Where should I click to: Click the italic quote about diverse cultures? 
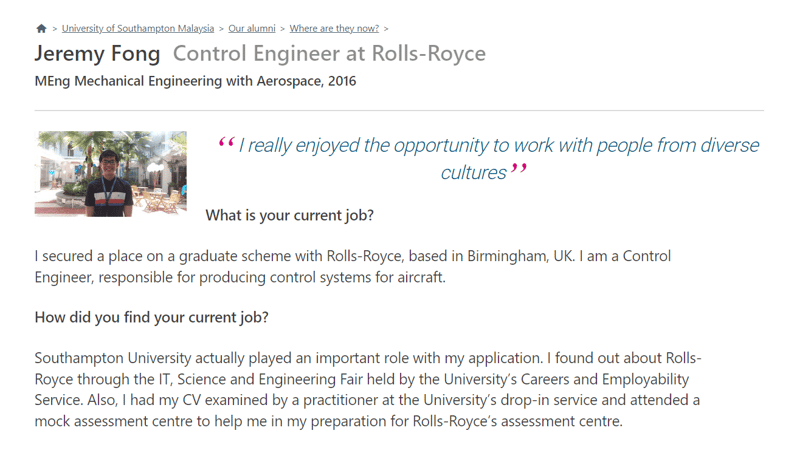[489, 159]
